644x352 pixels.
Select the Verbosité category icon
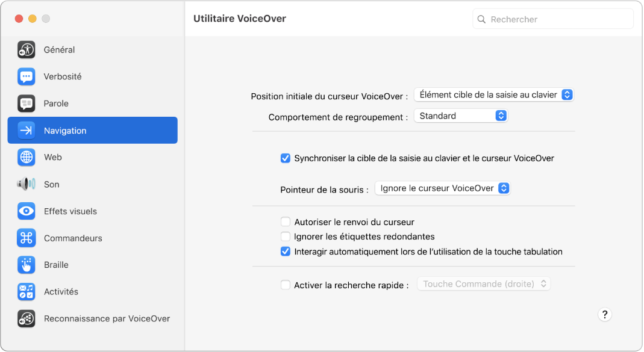point(26,76)
